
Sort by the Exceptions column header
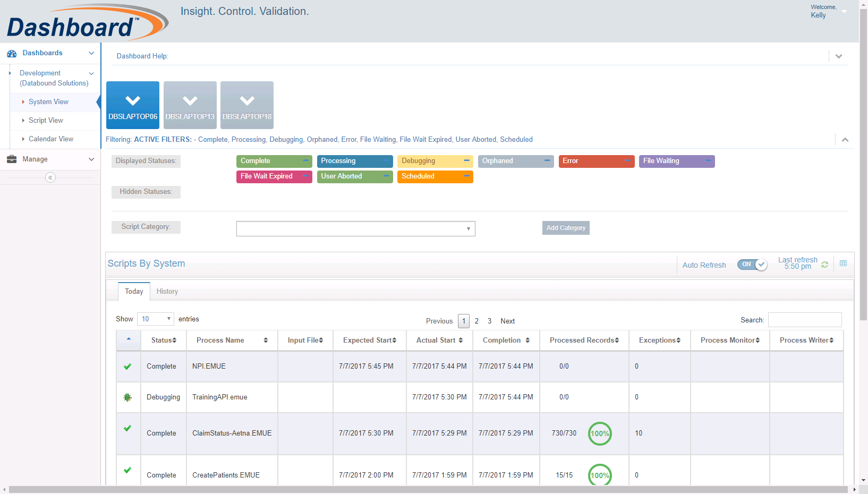[x=660, y=340]
